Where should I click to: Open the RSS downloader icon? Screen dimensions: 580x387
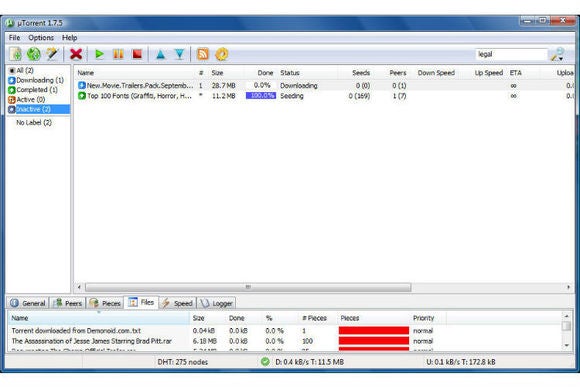[203, 54]
